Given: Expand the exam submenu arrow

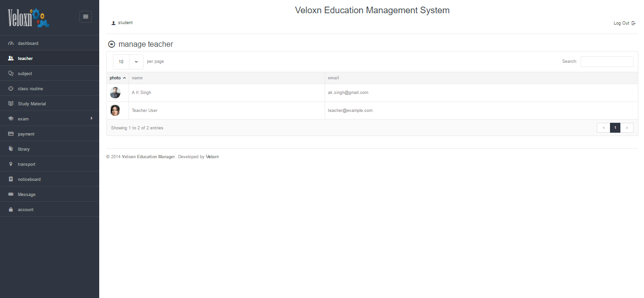Looking at the screenshot, I should tap(91, 119).
